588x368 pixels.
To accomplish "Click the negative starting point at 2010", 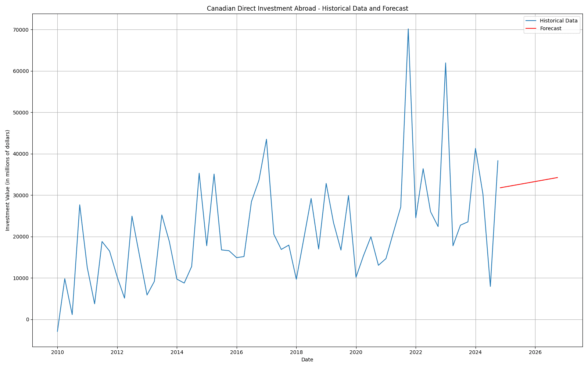I will [57, 331].
